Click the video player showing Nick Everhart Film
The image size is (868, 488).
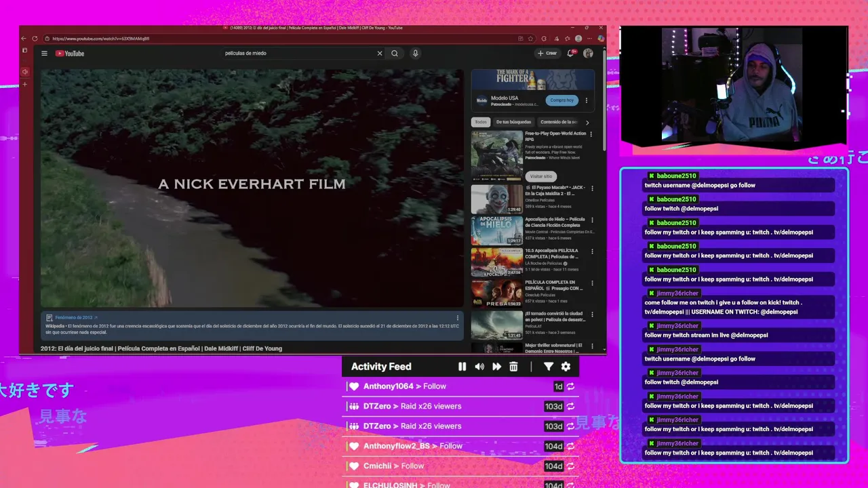252,188
